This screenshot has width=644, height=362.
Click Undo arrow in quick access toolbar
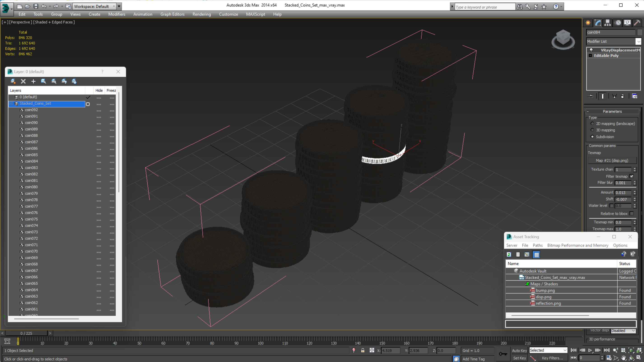pos(44,6)
